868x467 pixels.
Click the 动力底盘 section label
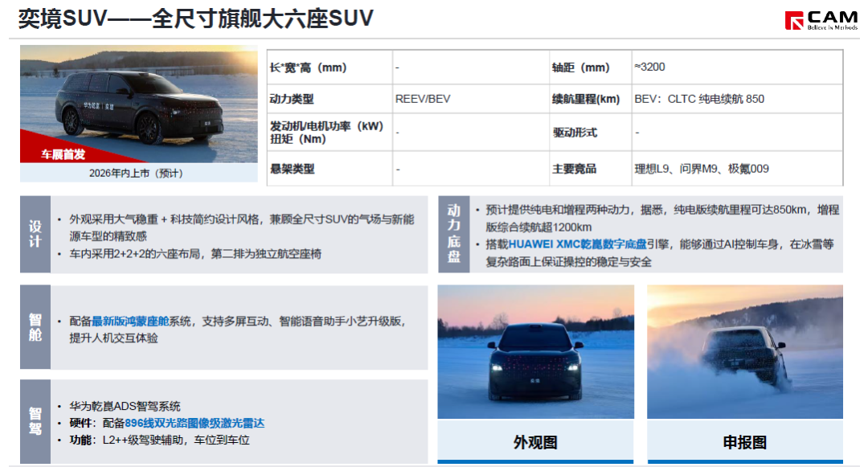tap(454, 234)
